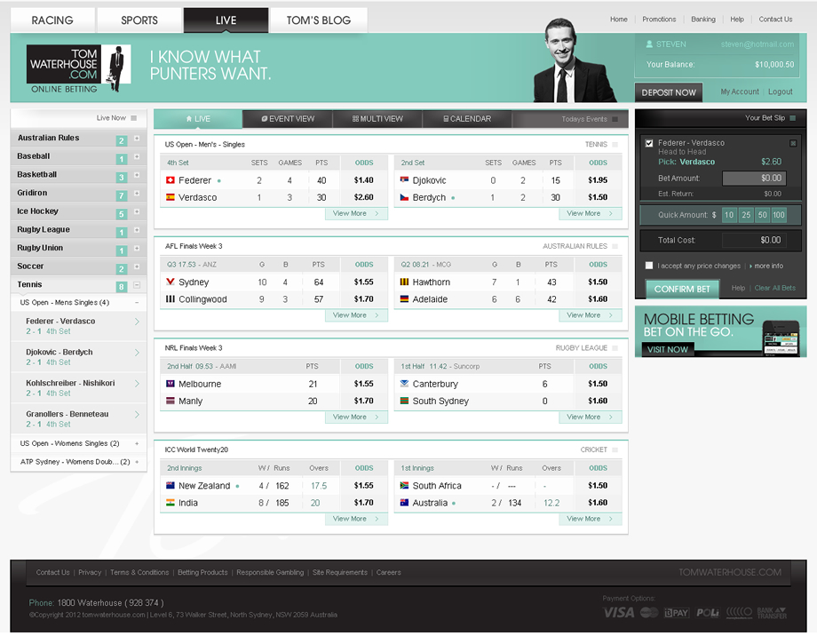Log out of the account
This screenshot has width=817, height=644.
(x=780, y=91)
